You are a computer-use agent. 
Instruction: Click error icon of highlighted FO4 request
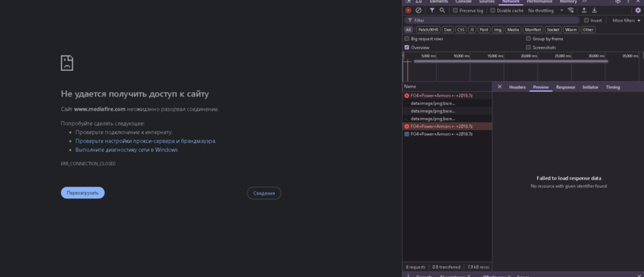(x=406, y=126)
